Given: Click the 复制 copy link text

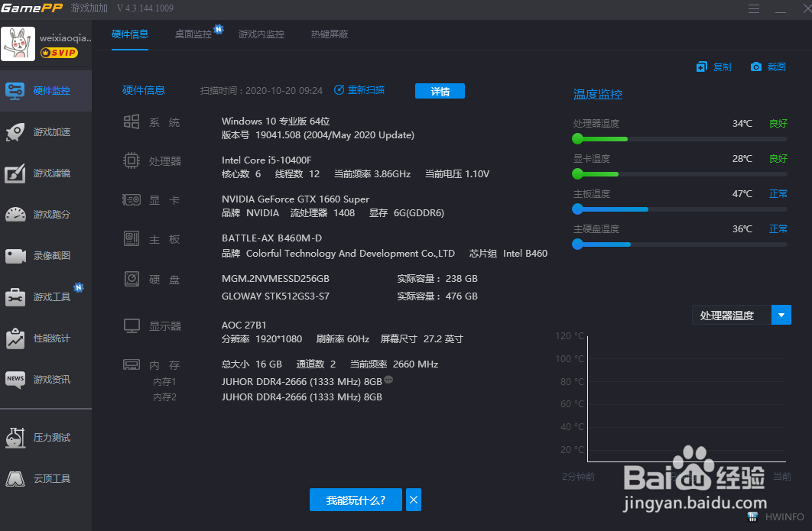Looking at the screenshot, I should coord(723,66).
